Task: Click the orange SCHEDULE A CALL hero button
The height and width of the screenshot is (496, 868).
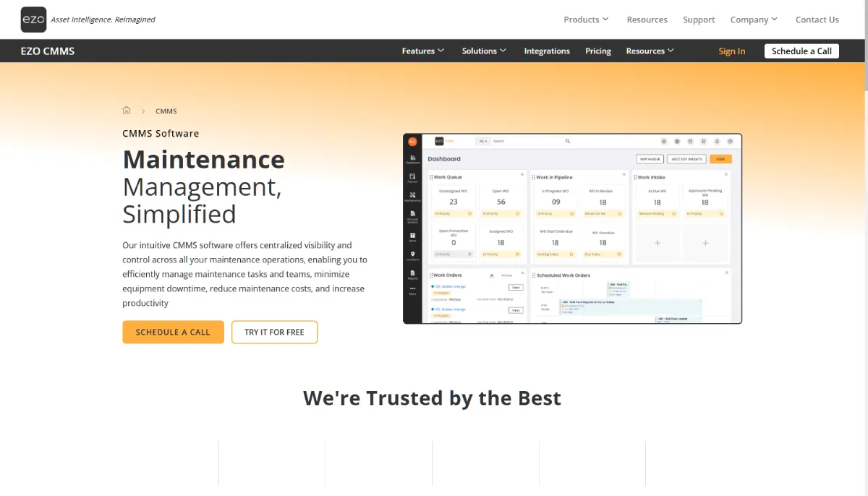Action: [173, 332]
